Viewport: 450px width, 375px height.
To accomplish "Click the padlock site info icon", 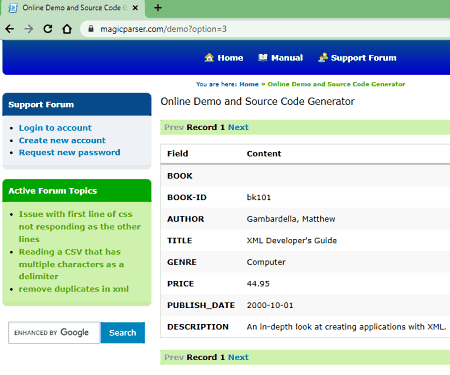I will 91,29.
